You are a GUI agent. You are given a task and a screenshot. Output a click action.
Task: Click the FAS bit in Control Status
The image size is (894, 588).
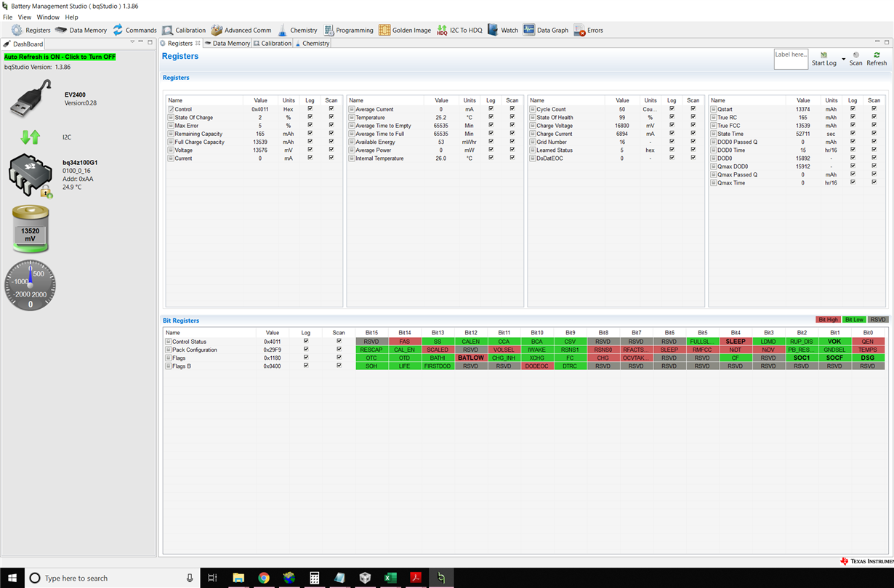tap(405, 342)
